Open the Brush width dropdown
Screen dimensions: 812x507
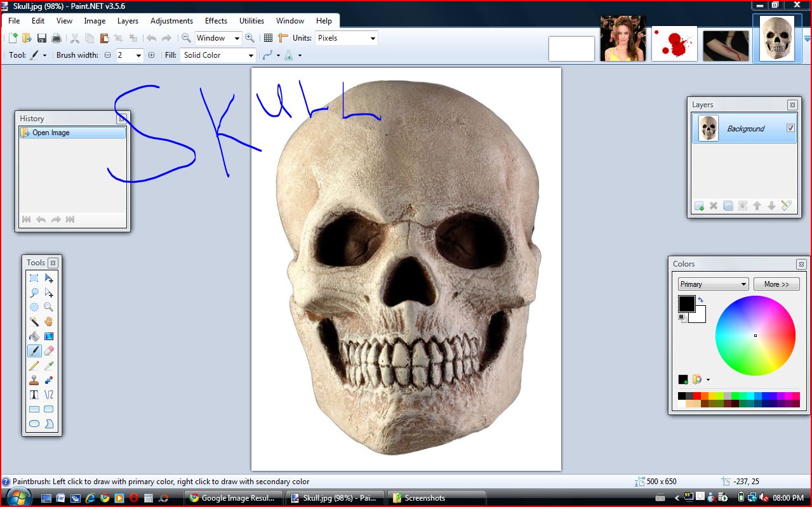coord(140,55)
